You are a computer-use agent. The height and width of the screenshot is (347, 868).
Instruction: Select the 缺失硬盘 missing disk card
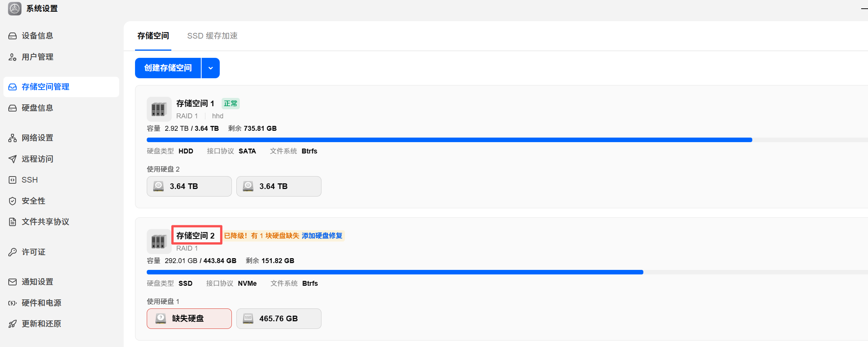pos(189,319)
